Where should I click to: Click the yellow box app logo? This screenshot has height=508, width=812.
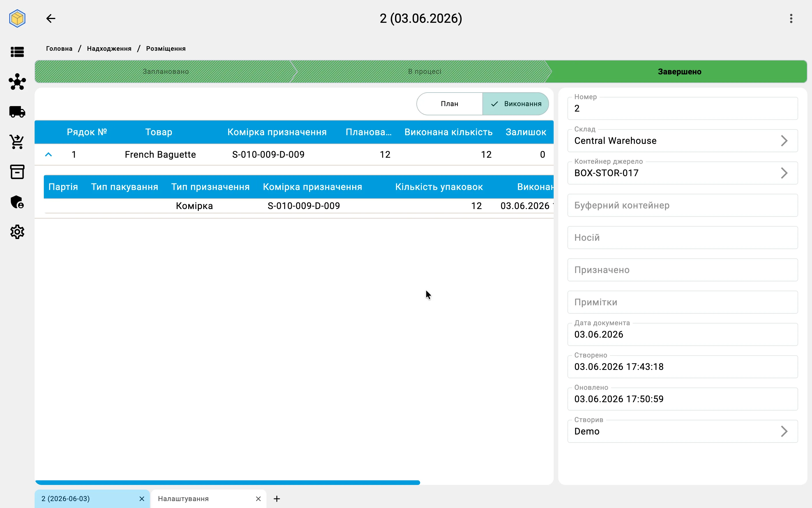pyautogui.click(x=17, y=18)
